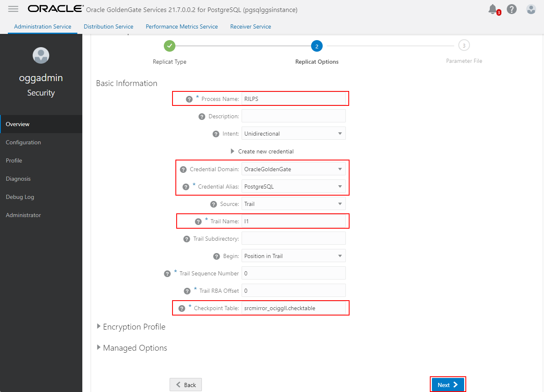Click the Checkpoint Table input field
This screenshot has width=544, height=392.
coord(294,308)
